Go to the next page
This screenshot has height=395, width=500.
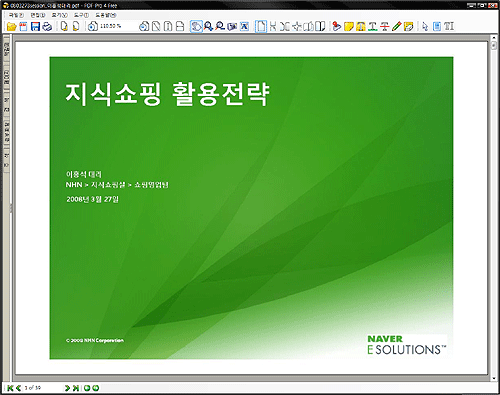67,388
